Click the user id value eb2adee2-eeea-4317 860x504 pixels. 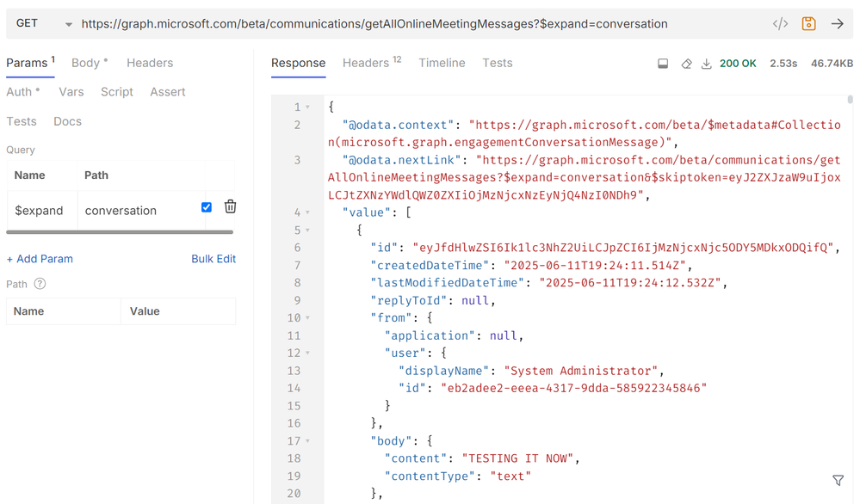573,389
